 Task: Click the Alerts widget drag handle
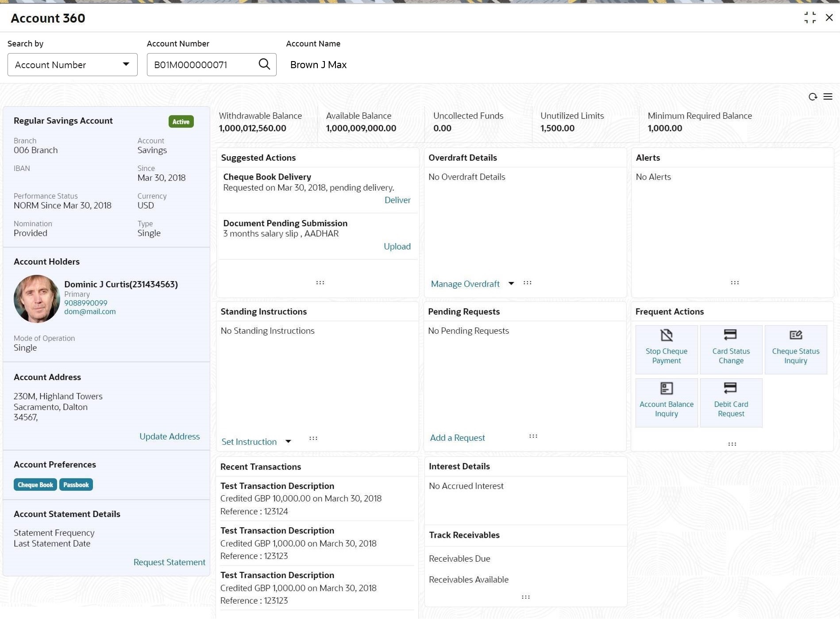coord(735,282)
